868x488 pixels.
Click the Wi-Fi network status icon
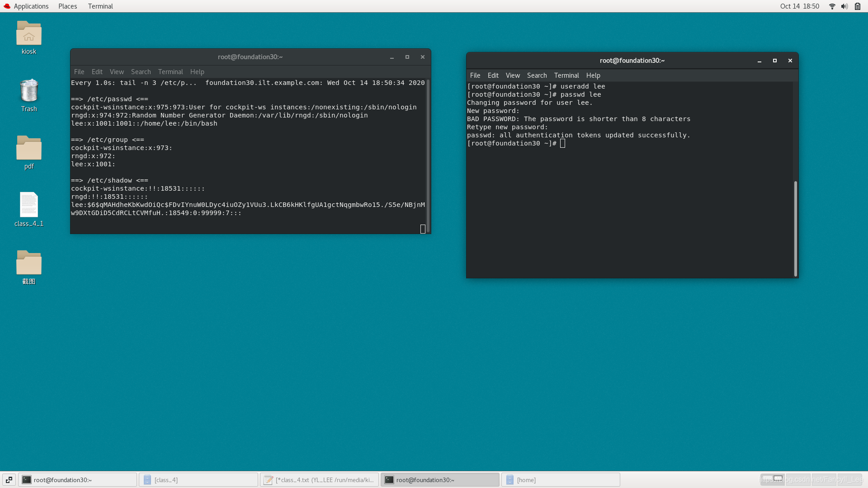tap(832, 6)
